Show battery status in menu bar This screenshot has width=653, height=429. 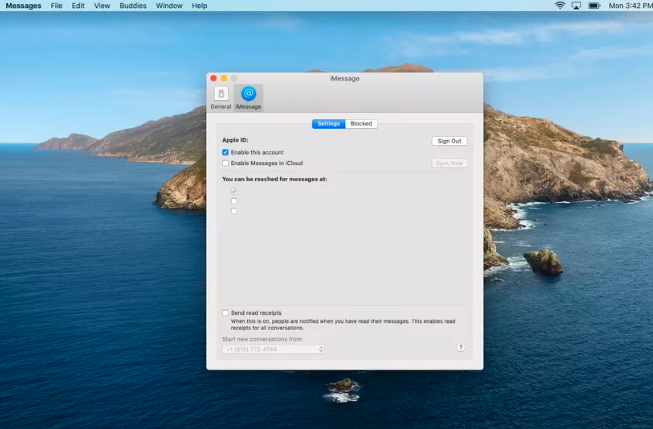point(594,6)
